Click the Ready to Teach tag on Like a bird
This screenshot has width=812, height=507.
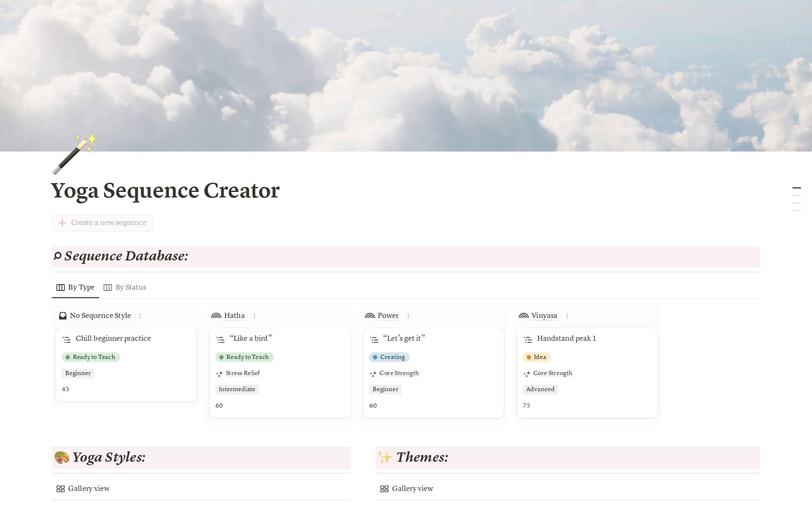(244, 357)
